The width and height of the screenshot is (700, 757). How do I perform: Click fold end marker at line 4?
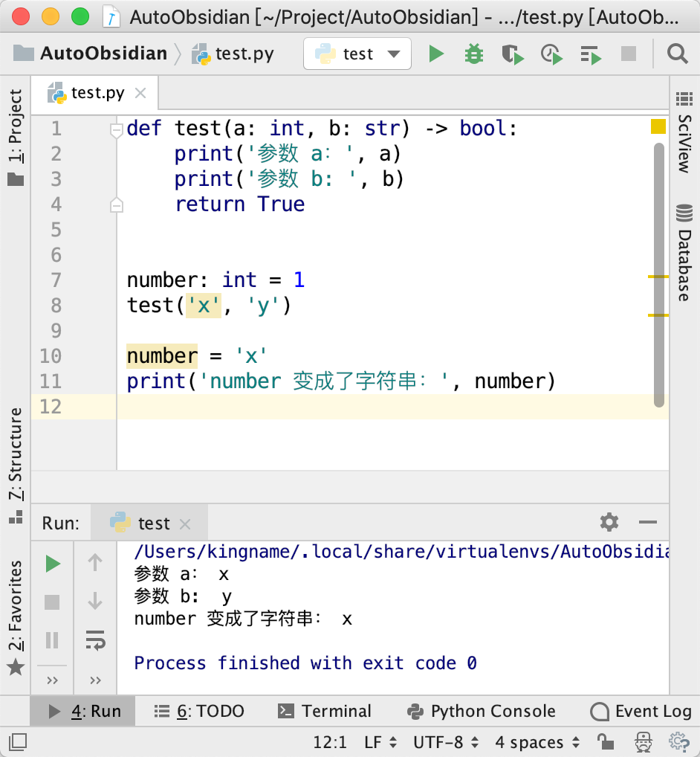pos(116,204)
